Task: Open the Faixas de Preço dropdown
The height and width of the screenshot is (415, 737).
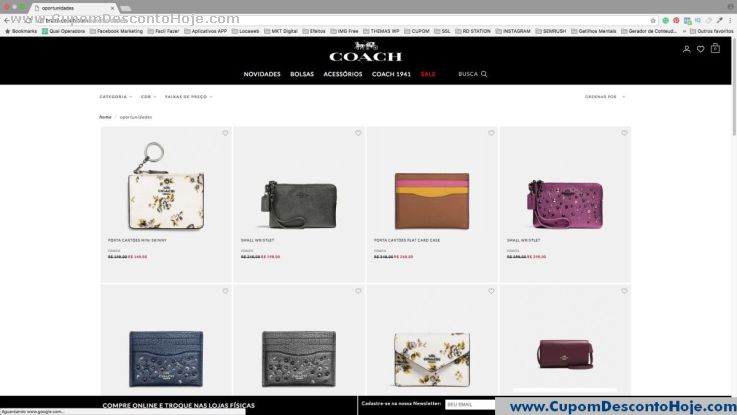Action: click(188, 97)
